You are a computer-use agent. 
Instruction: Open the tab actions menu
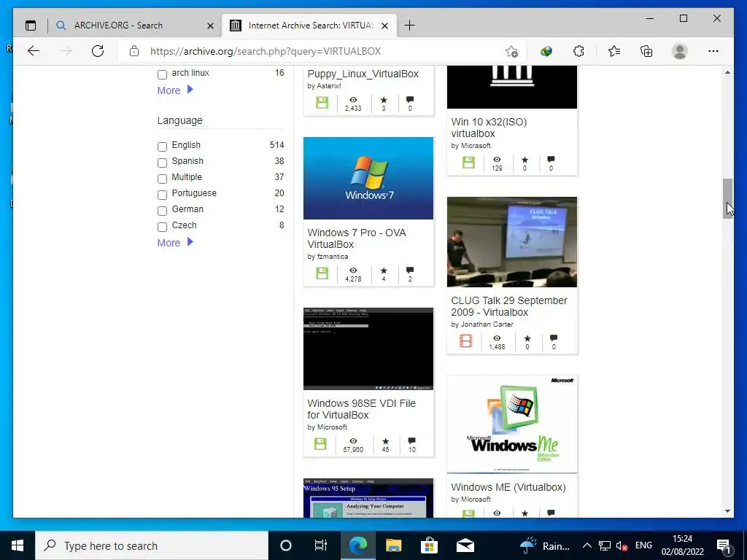tap(31, 26)
